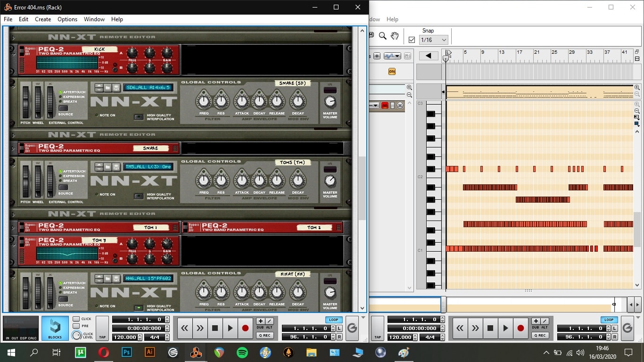Open the Options menu
The height and width of the screenshot is (362, 644).
(67, 19)
